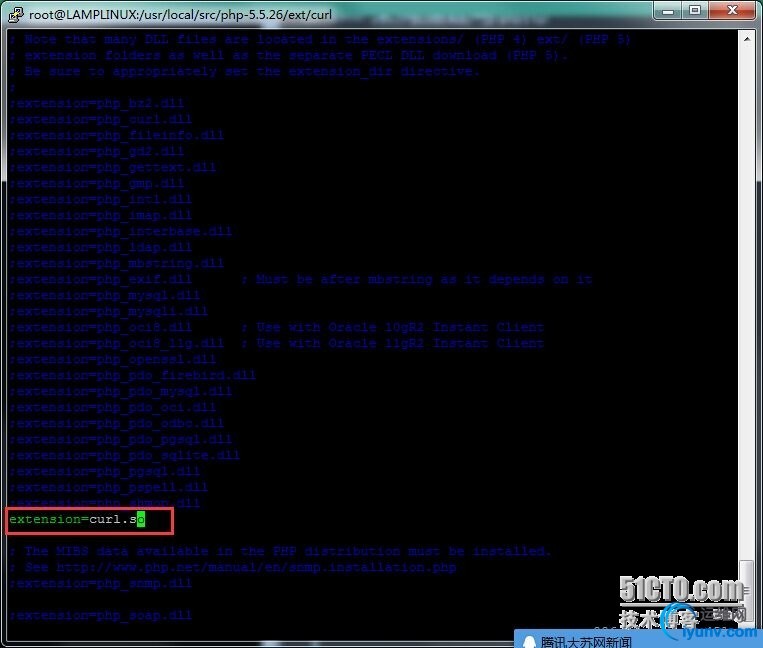763x648 pixels.
Task: Click the ;extension=php_ldap.dll line
Action: tap(100, 247)
